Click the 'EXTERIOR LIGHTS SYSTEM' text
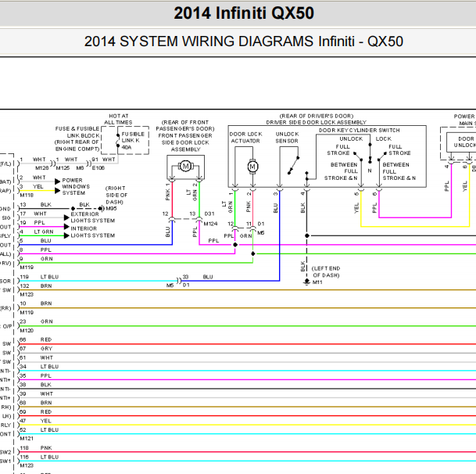 tap(92, 217)
